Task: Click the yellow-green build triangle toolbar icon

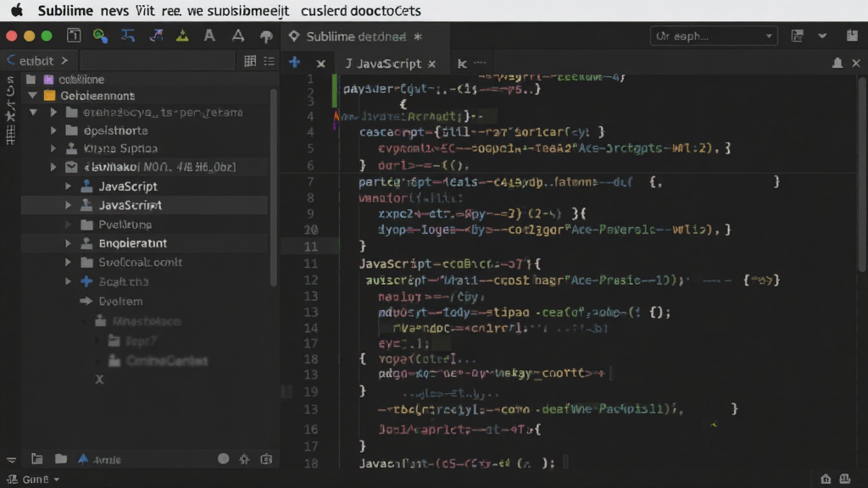Action: pyautogui.click(x=182, y=36)
